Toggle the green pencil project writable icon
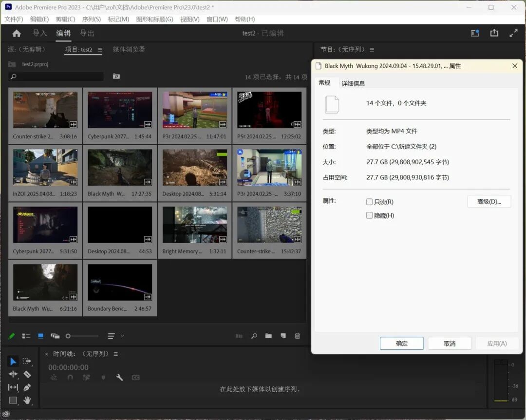The width and height of the screenshot is (526, 420). (12, 336)
